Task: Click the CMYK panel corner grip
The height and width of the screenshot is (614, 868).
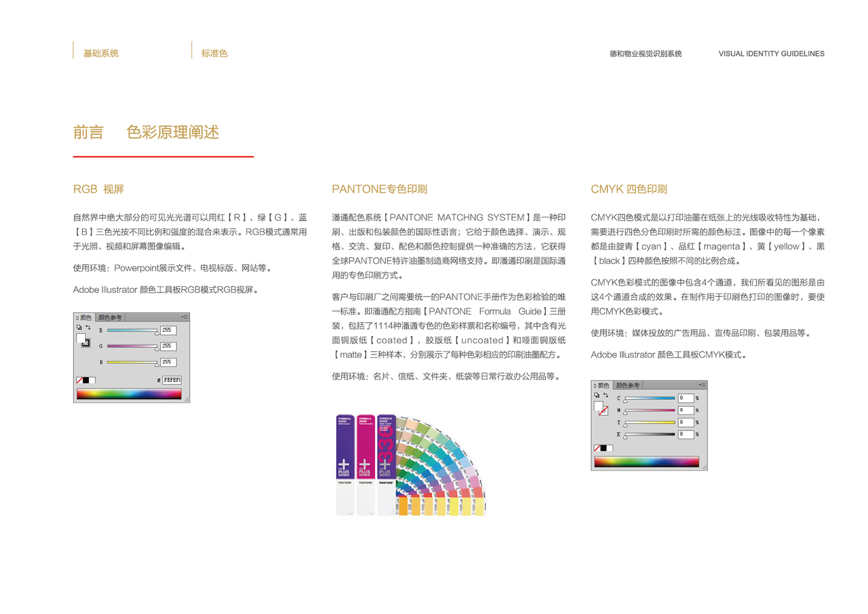Action: [x=705, y=467]
